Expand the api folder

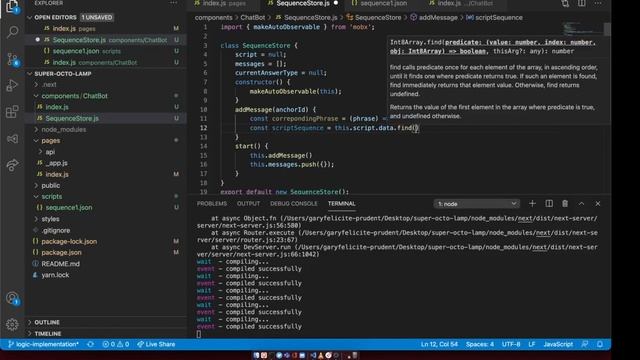click(50, 152)
